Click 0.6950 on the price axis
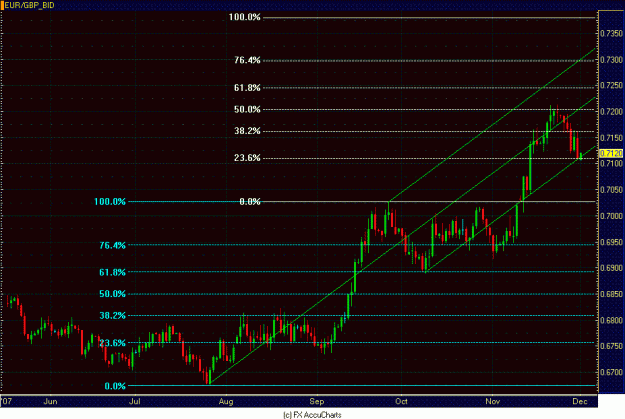This screenshot has width=625, height=419. [x=611, y=242]
